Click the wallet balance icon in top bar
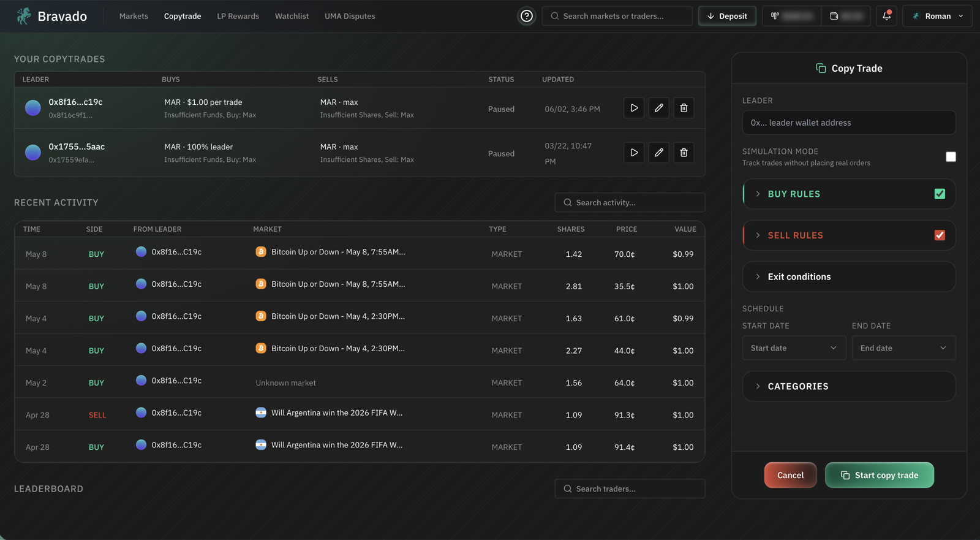Image resolution: width=980 pixels, height=540 pixels. 834,16
